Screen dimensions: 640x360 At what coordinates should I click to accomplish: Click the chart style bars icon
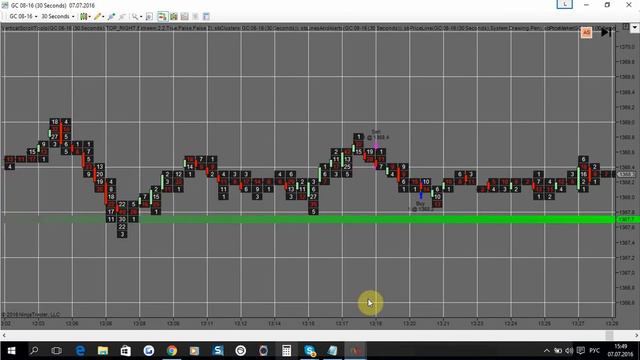pos(83,16)
